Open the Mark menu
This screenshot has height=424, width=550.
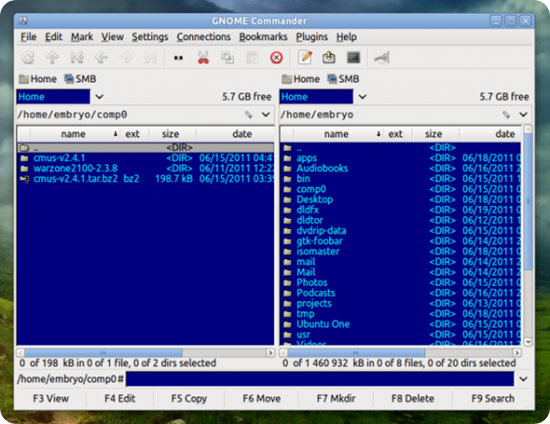[x=82, y=37]
